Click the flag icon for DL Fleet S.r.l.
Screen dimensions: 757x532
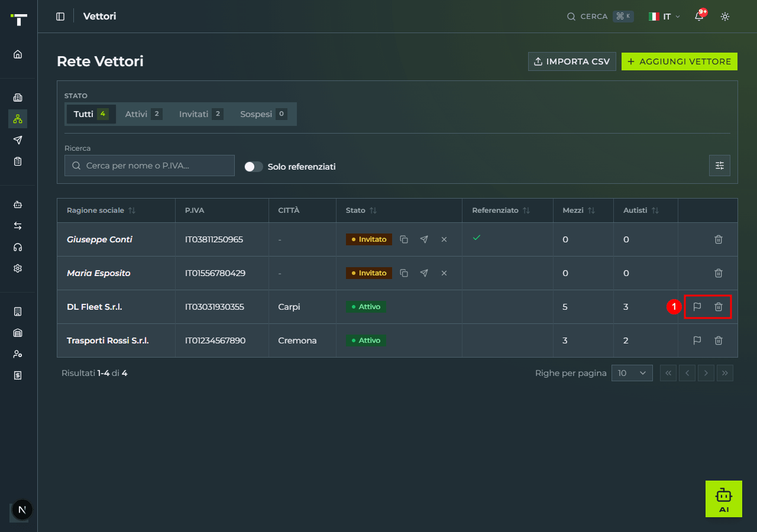(697, 307)
